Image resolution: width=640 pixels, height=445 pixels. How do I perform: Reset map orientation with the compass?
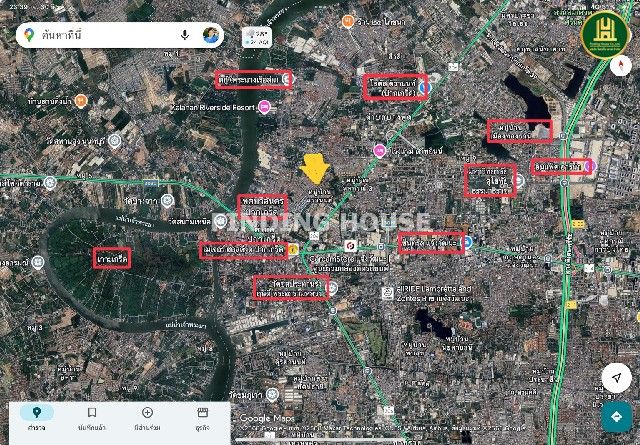(620, 65)
